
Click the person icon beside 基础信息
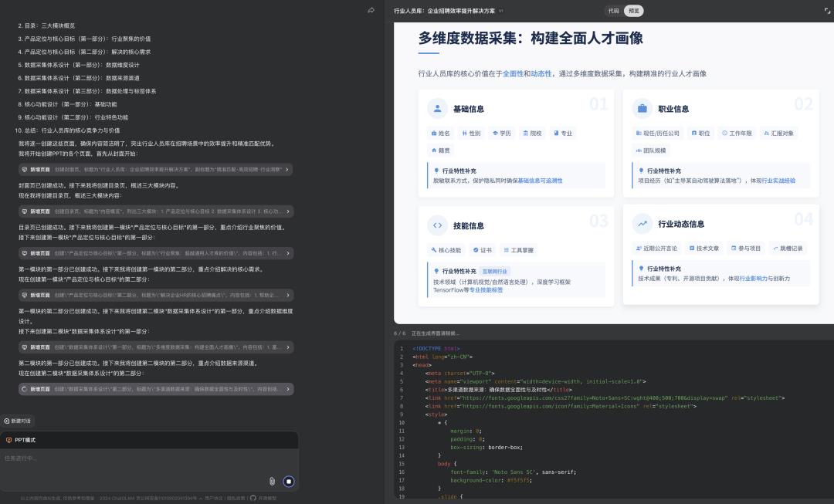pos(437,109)
